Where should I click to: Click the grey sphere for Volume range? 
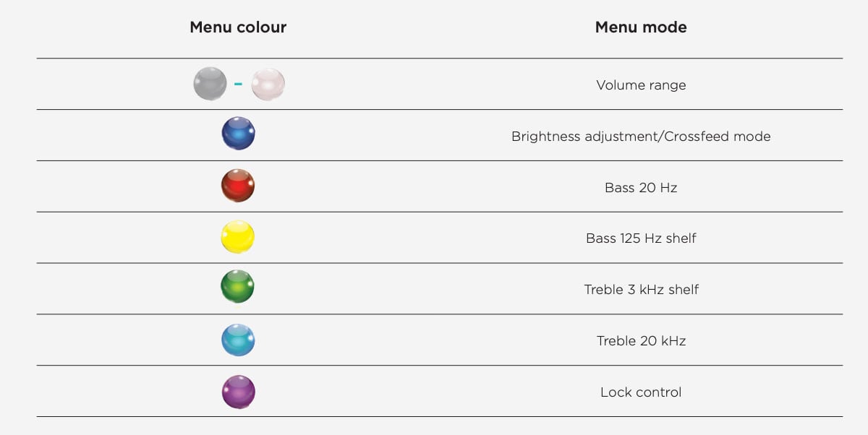[x=210, y=84]
